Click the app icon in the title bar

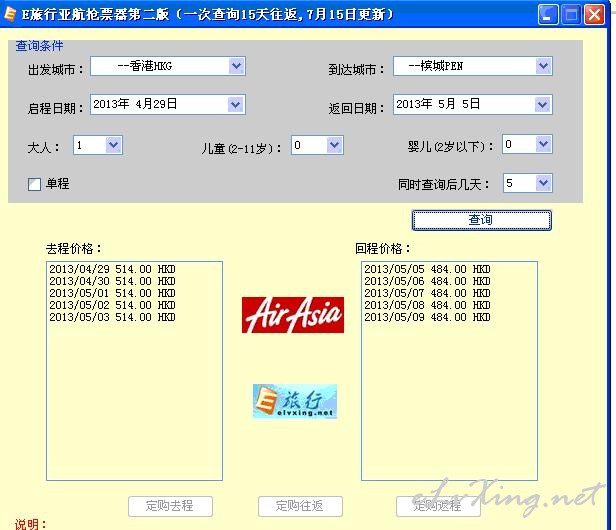(9, 14)
